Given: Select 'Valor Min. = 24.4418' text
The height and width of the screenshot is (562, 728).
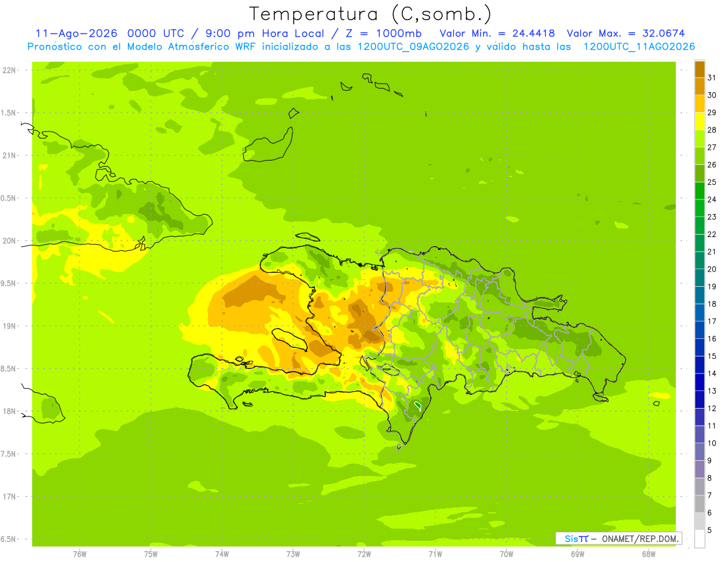Looking at the screenshot, I should tap(497, 33).
